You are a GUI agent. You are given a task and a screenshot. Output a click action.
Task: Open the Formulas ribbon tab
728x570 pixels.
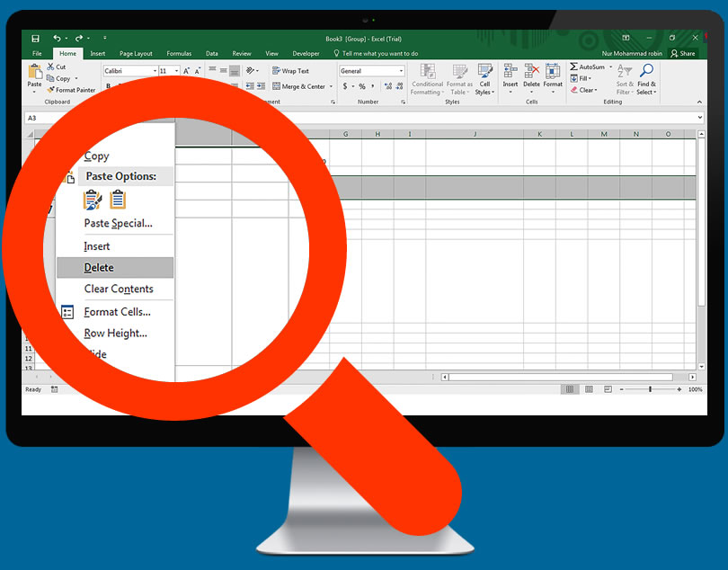(x=178, y=54)
